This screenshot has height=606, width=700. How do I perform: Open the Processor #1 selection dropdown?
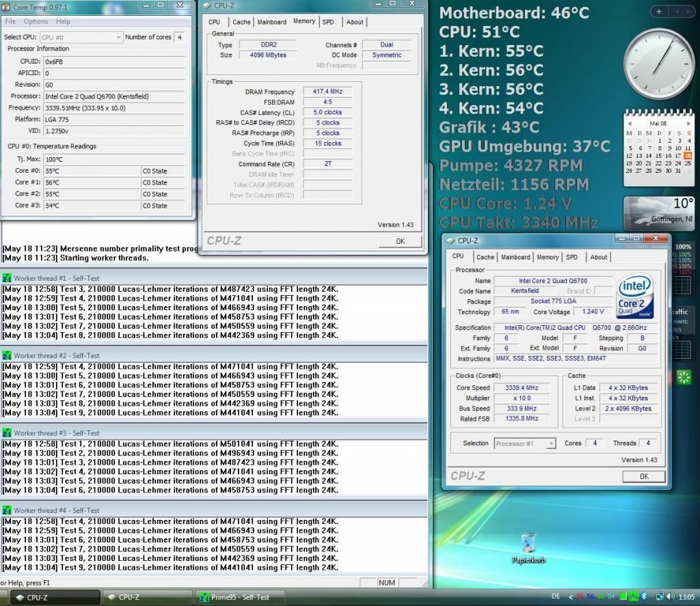(x=525, y=443)
